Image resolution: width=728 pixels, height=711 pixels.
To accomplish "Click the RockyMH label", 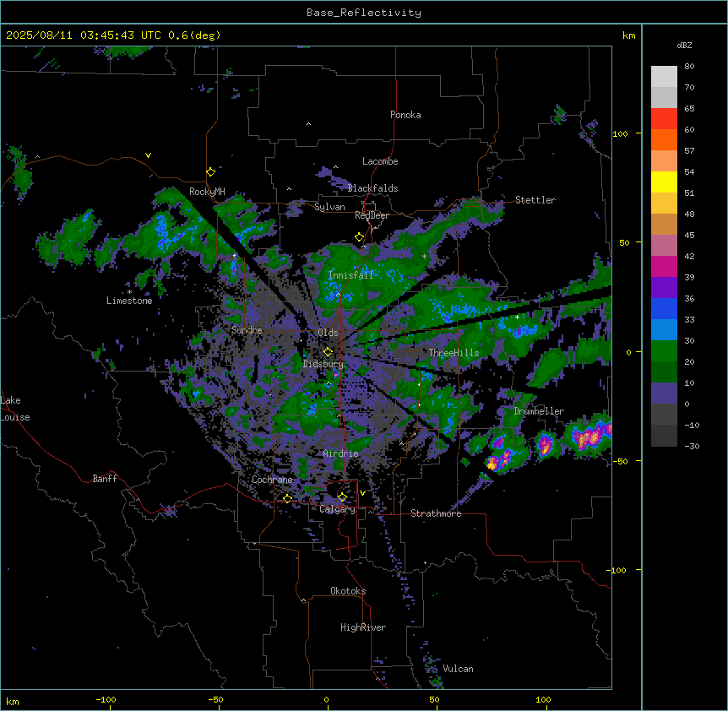I will coord(207,192).
